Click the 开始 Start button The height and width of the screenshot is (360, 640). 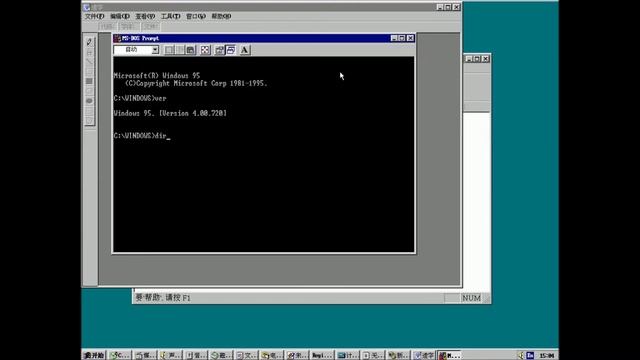point(94,356)
